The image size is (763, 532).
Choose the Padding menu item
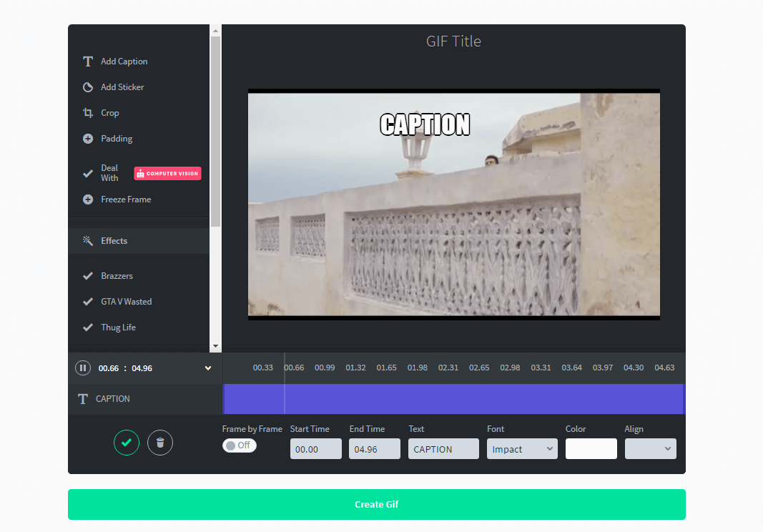117,139
